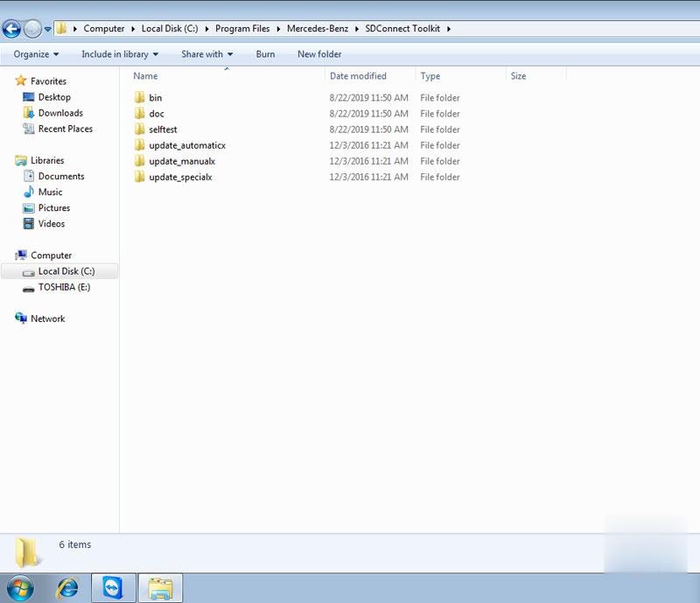
Task: Click the doc folder name
Action: (x=157, y=114)
